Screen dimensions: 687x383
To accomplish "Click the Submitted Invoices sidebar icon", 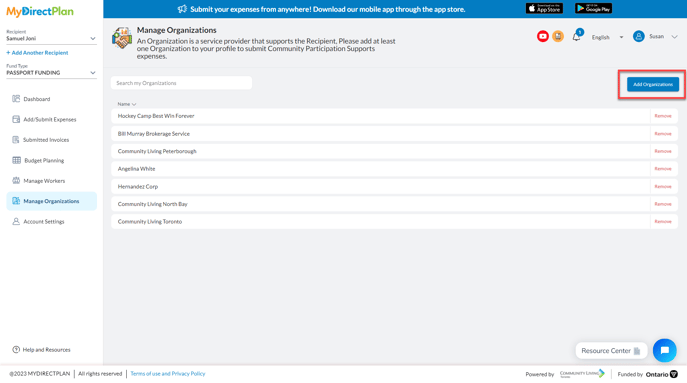I will point(16,140).
